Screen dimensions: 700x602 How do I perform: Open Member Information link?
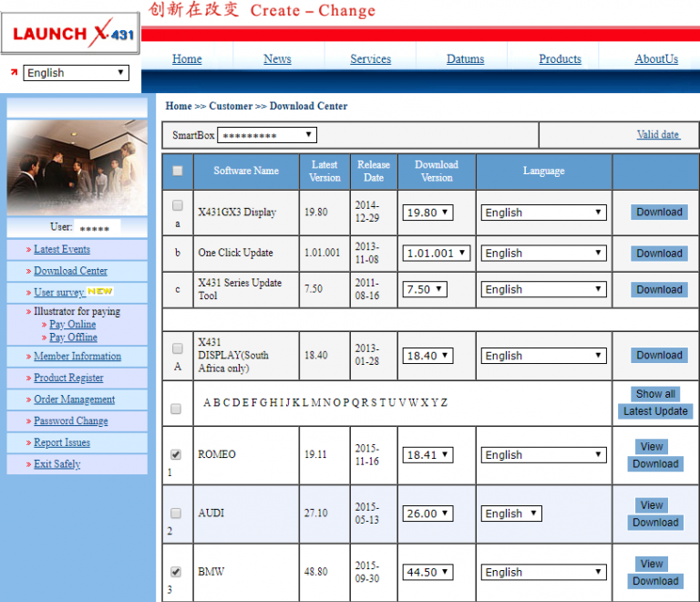[77, 356]
